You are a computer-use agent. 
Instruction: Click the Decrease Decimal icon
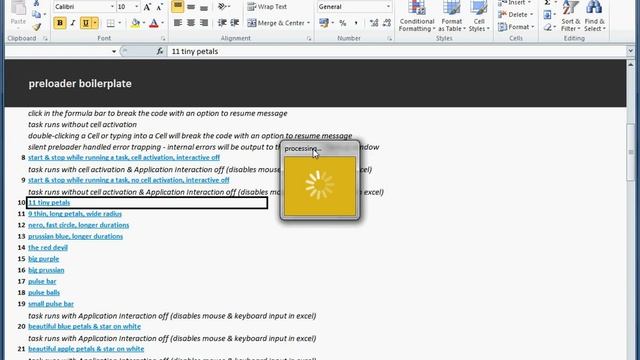pyautogui.click(x=387, y=23)
